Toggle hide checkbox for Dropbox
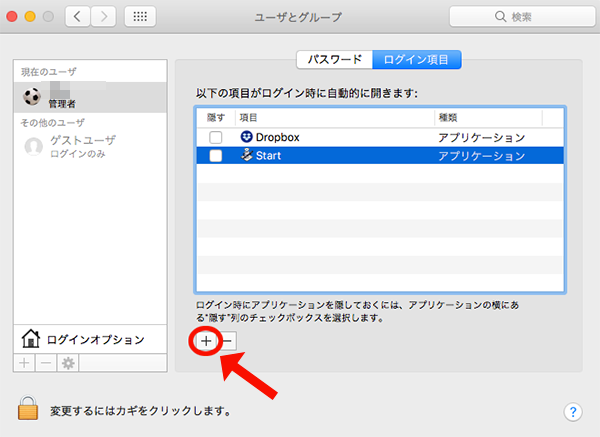Image resolution: width=600 pixels, height=437 pixels. (215, 137)
